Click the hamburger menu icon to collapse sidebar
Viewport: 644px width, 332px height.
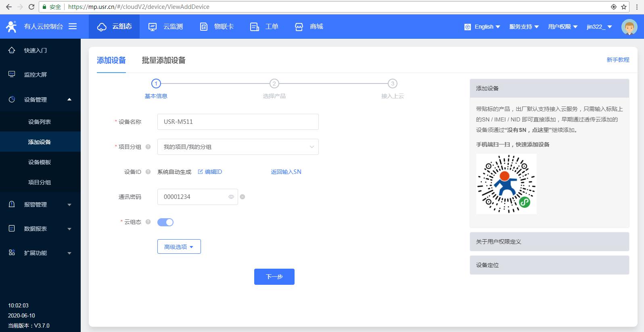(73, 26)
